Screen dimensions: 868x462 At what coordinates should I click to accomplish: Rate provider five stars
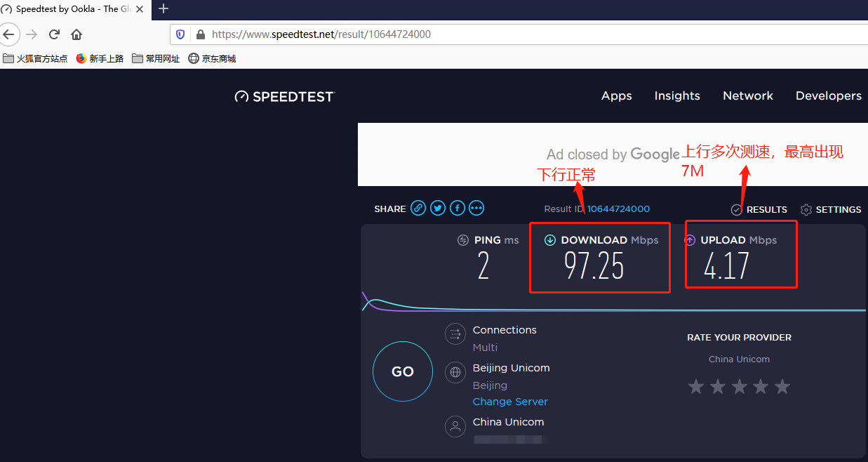(782, 386)
